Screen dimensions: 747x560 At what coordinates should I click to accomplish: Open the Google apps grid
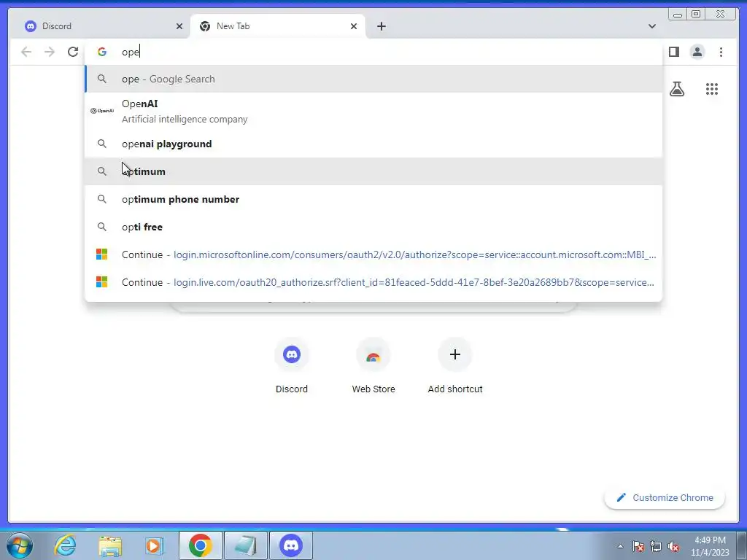[x=712, y=89]
